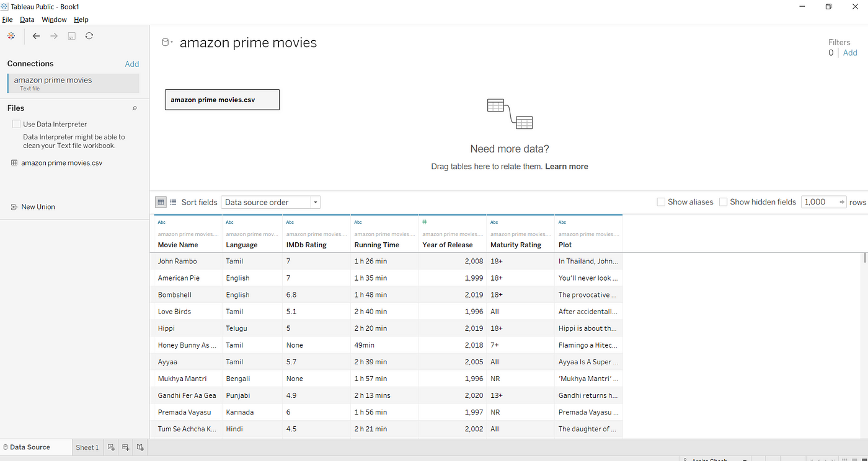Add a new story
The image size is (868, 461).
click(x=141, y=447)
